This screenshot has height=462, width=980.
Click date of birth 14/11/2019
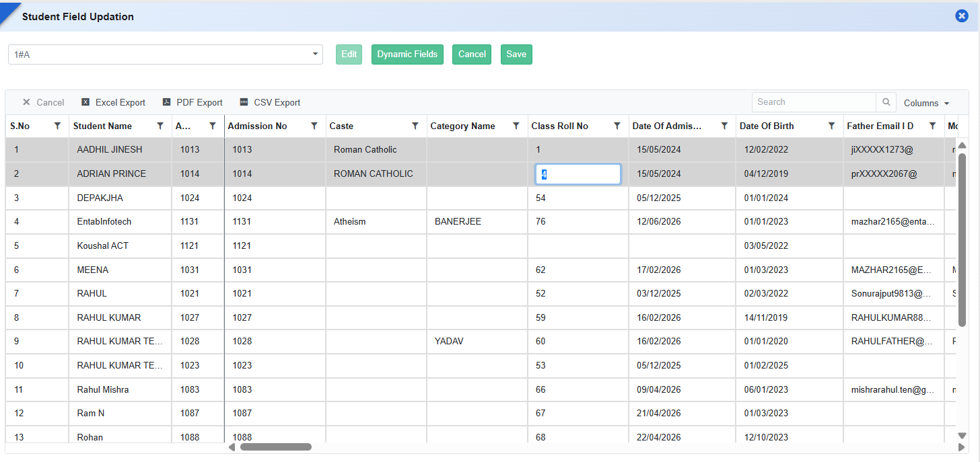(790, 317)
